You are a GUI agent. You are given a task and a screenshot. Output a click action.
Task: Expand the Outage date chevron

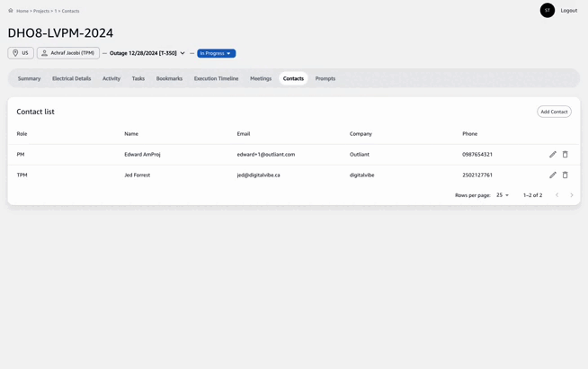[x=183, y=53]
